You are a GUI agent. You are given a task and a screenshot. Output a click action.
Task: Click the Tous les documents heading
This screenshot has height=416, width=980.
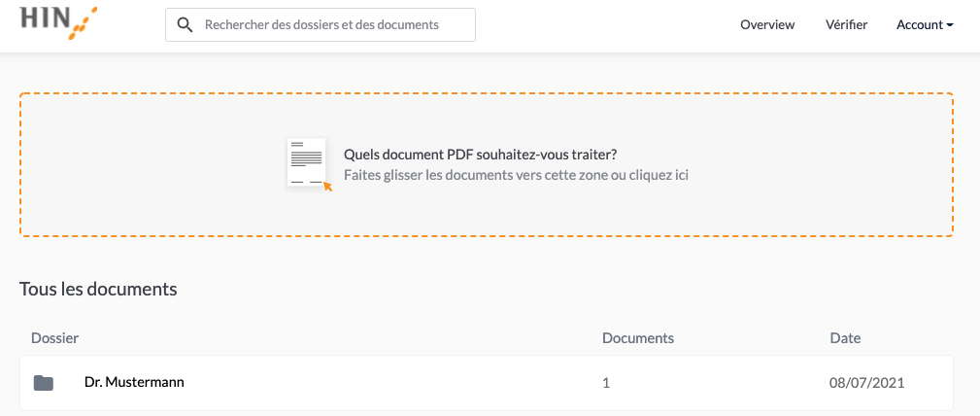tap(98, 289)
